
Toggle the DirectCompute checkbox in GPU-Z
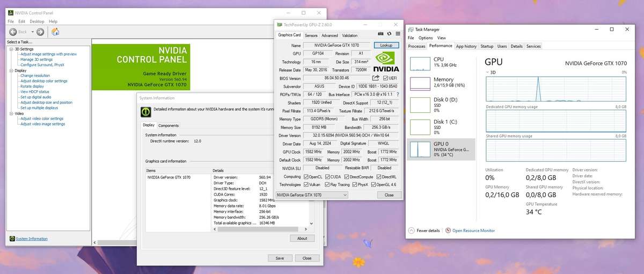tap(346, 176)
